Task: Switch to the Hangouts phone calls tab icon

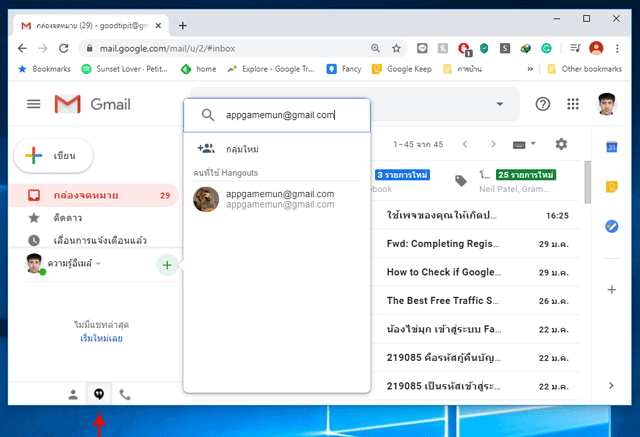Action: coord(125,395)
